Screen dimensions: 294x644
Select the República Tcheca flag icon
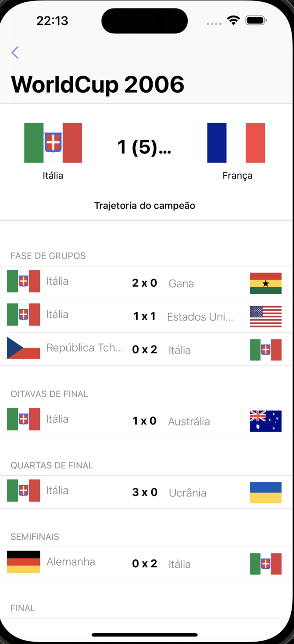[x=23, y=349]
